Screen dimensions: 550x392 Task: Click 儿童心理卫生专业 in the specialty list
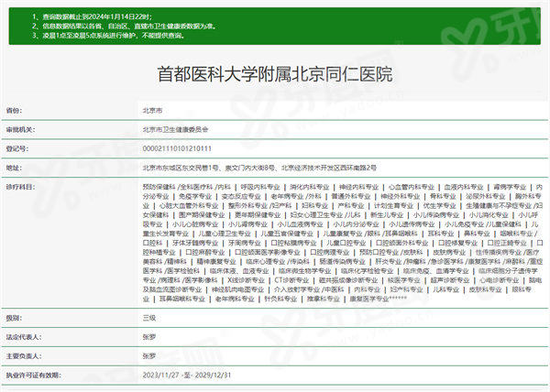[x=225, y=234]
